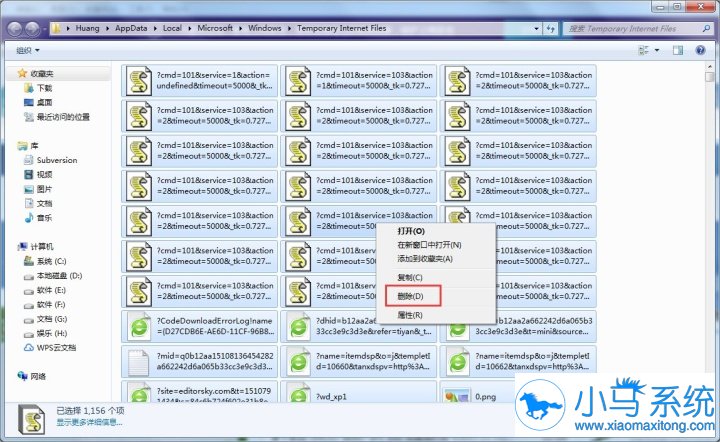Expand the arrow after the Windows breadcrumb
This screenshot has width=720, height=442.
point(290,28)
